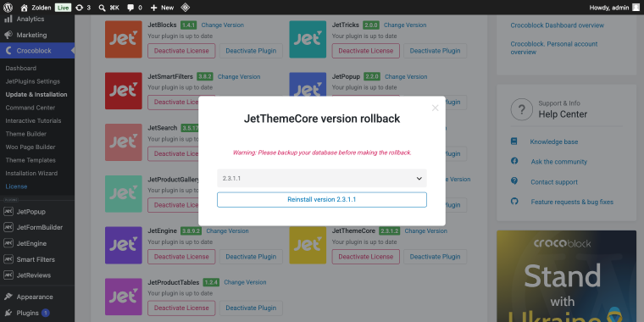The image size is (644, 322).
Task: Open Feature requests & bug fixes link
Action: pyautogui.click(x=572, y=202)
